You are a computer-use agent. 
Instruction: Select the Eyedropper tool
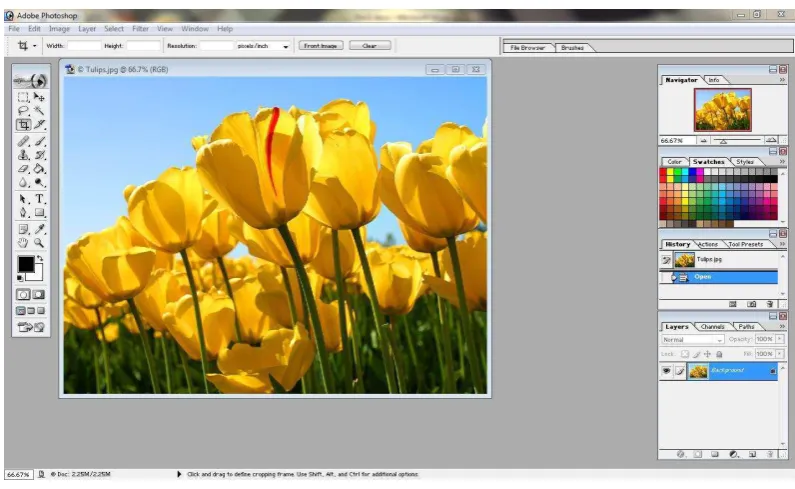coord(39,229)
